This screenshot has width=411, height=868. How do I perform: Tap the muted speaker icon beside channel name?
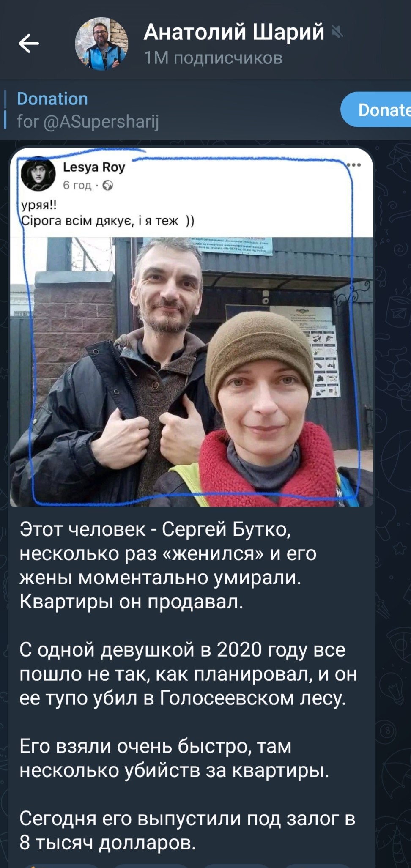coord(337,32)
